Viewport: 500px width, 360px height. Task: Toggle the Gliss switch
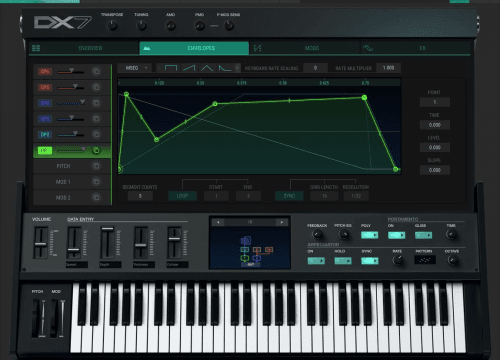[423, 235]
